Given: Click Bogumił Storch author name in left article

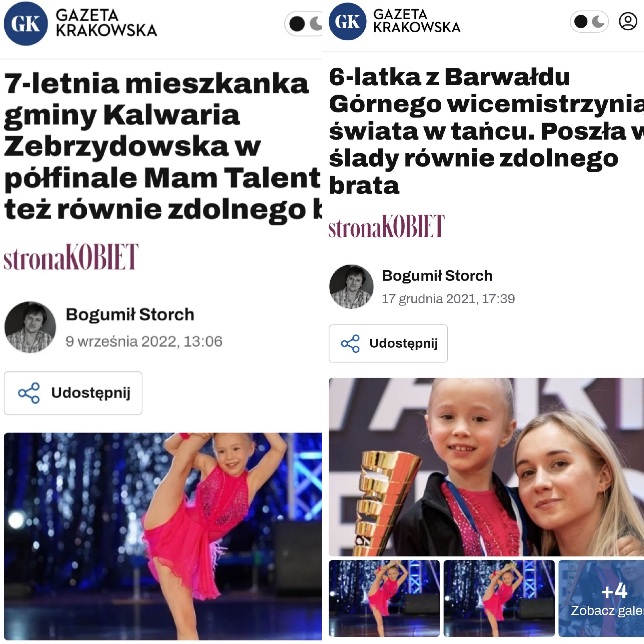Looking at the screenshot, I should click(x=130, y=314).
